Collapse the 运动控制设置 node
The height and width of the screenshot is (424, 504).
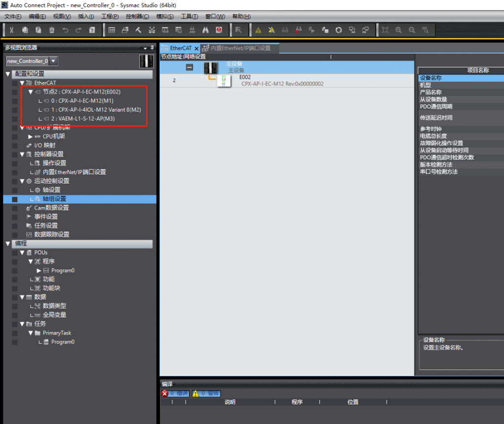pos(22,181)
